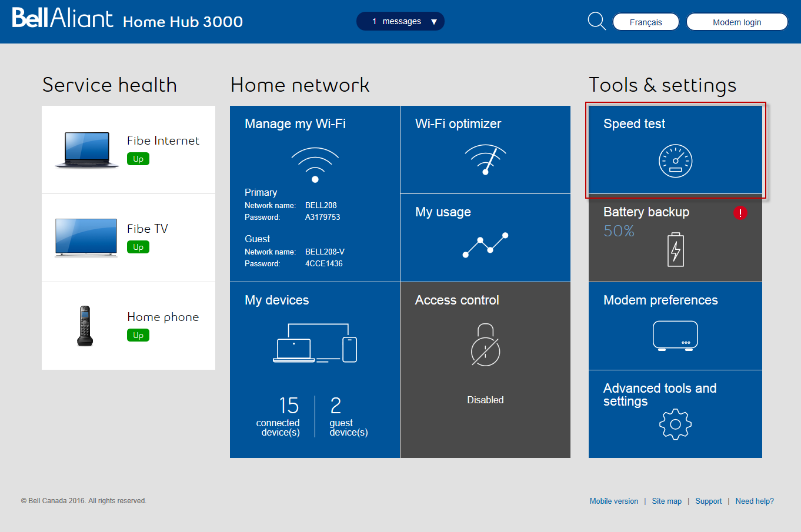Click the guest network name BELL208-V
Viewport: 801px width, 532px height.
pyautogui.click(x=325, y=252)
